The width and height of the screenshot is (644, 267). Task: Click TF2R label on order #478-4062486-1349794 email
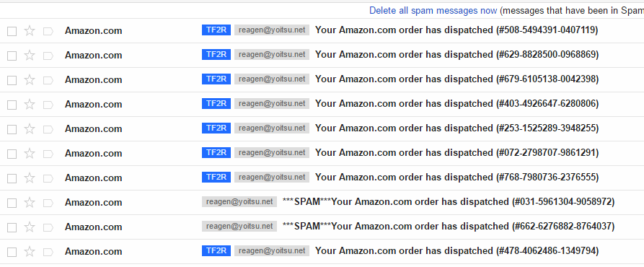pyautogui.click(x=216, y=251)
